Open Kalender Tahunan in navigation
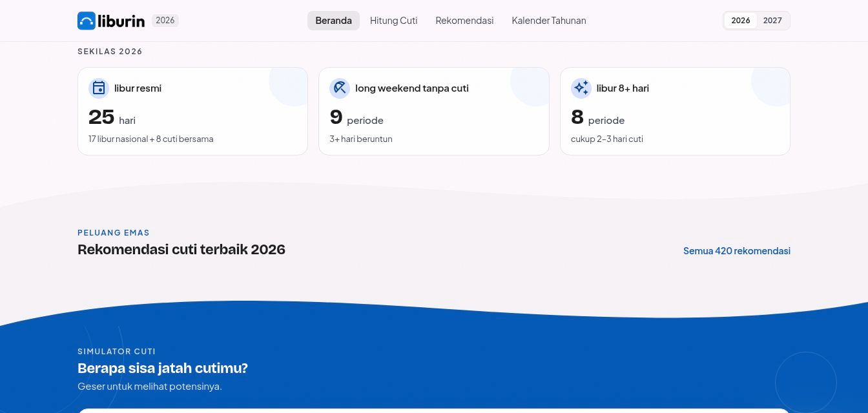Image resolution: width=868 pixels, height=413 pixels. [x=549, y=21]
